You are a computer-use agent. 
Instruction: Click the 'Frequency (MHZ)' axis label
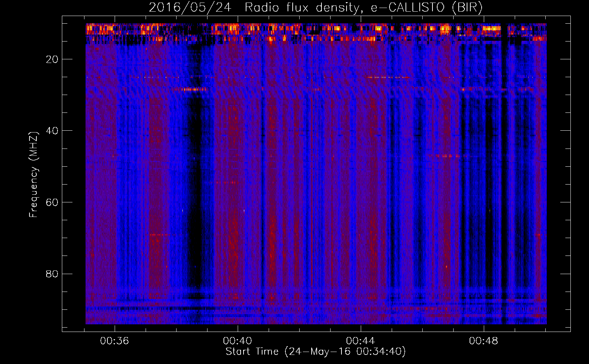[33, 175]
